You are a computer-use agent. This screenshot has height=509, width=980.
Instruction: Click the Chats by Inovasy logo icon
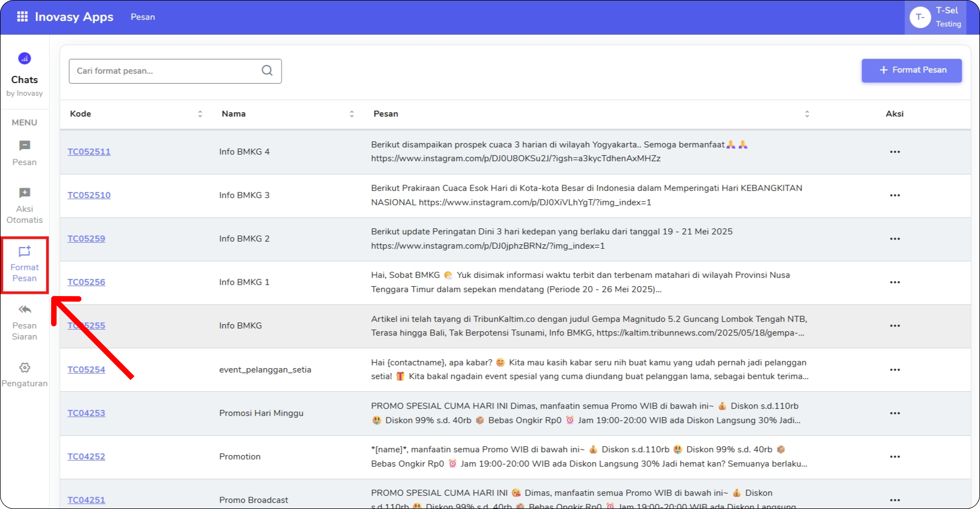[24, 59]
